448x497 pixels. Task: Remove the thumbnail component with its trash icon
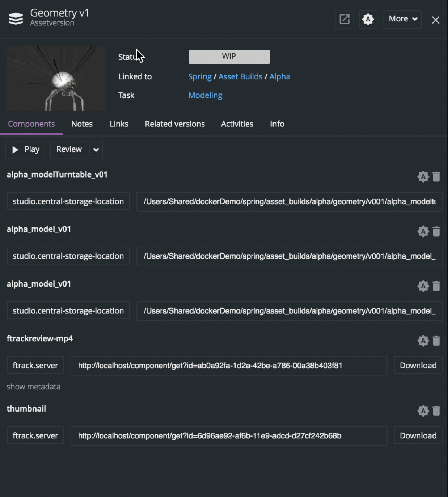(436, 411)
